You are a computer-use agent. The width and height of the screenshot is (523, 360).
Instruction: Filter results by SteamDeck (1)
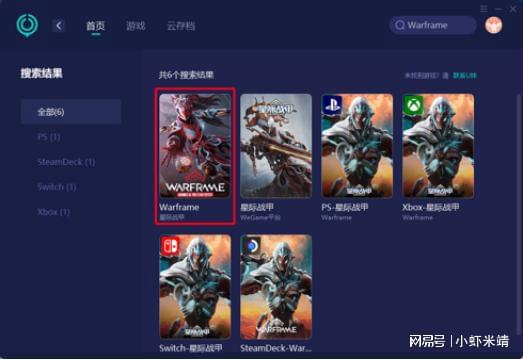pyautogui.click(x=66, y=162)
